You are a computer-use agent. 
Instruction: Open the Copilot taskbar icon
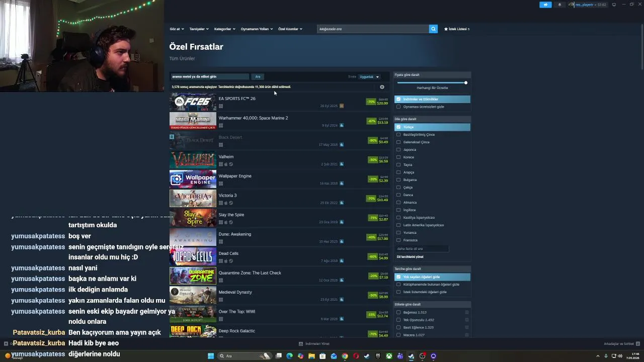(300, 356)
